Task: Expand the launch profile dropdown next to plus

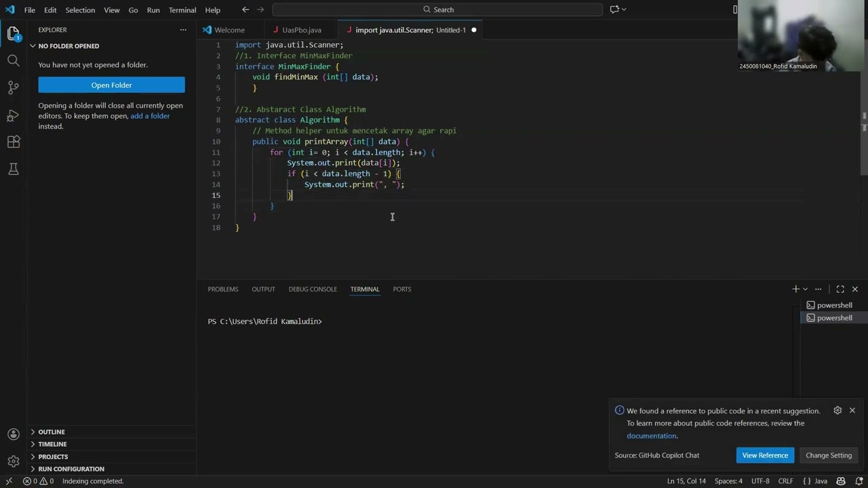Action: pyautogui.click(x=805, y=289)
